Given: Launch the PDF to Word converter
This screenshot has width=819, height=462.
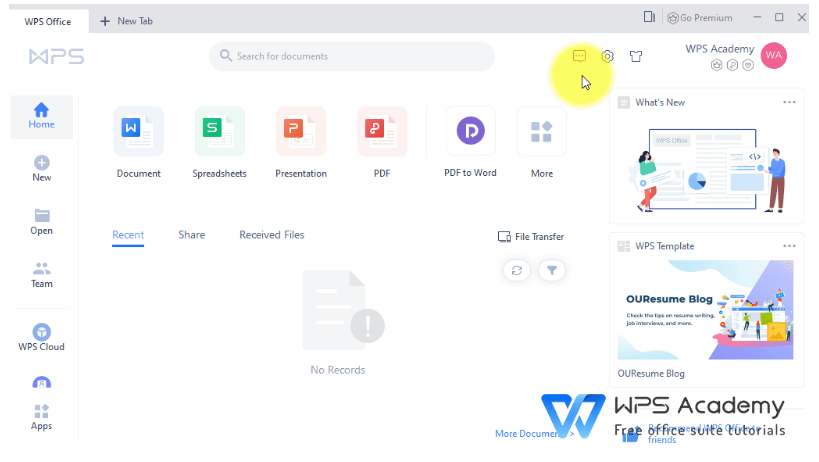Looking at the screenshot, I should click(x=470, y=142).
